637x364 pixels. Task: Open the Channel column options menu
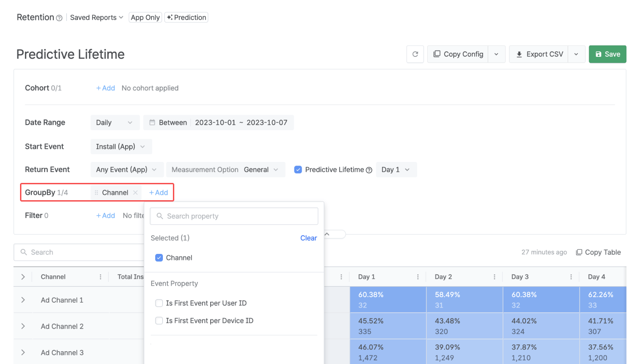click(x=101, y=277)
